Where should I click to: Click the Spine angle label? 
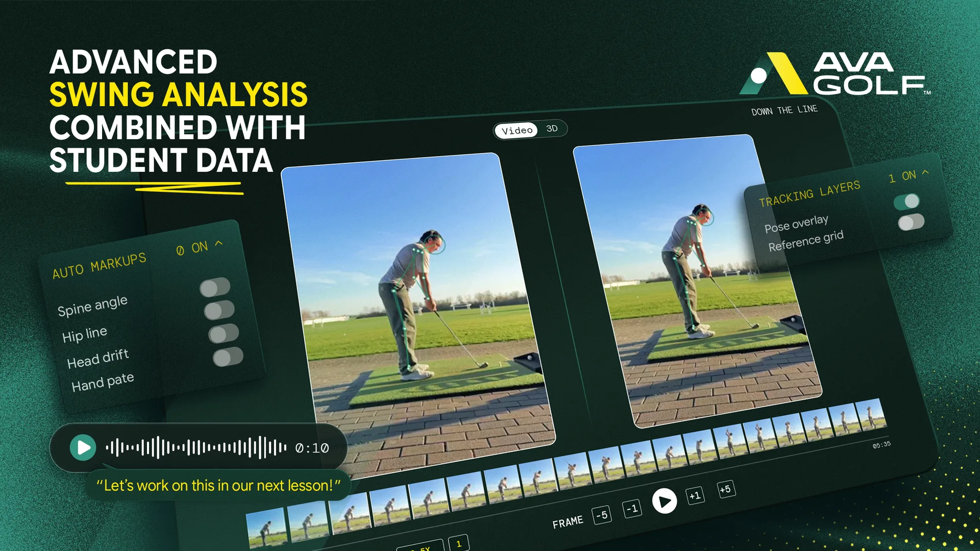point(92,306)
